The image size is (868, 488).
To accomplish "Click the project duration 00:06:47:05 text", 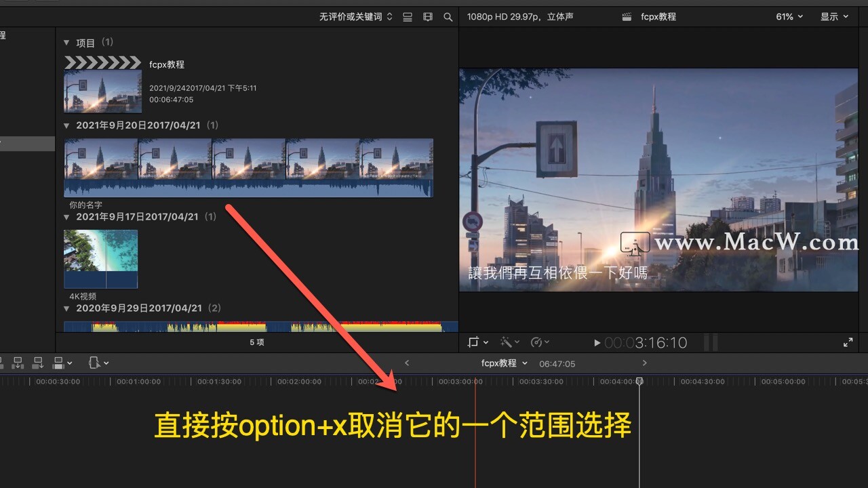I will point(172,100).
